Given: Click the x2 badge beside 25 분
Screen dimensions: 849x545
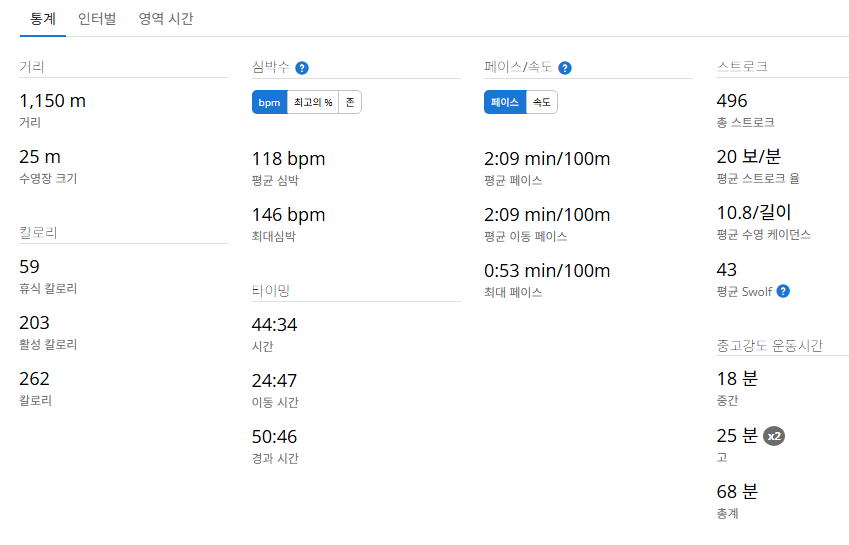Looking at the screenshot, I should pos(774,436).
